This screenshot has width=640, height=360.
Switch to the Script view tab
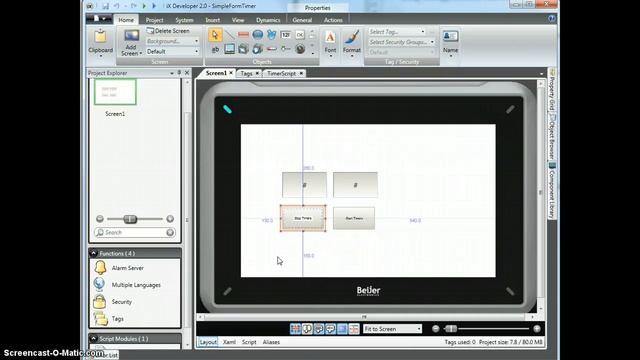pos(249,342)
